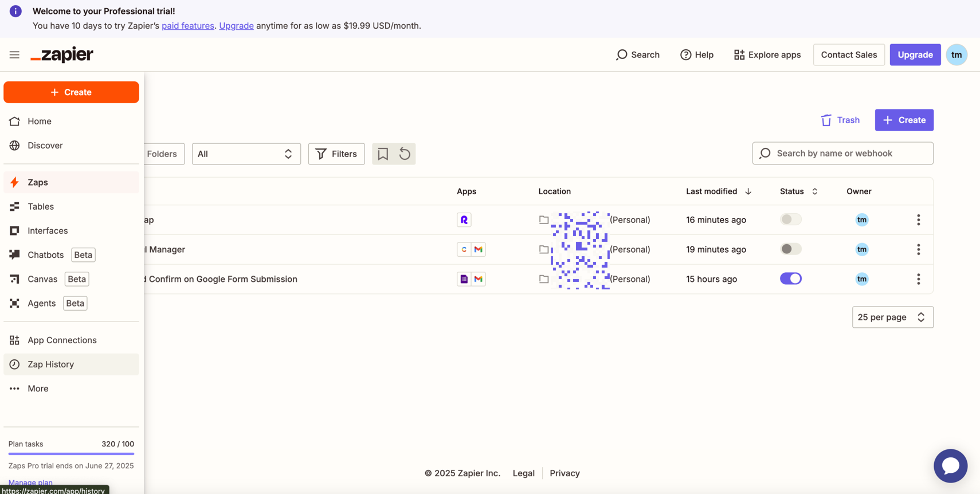The width and height of the screenshot is (980, 494).
Task: Open the Zapier logo home link
Action: pos(62,55)
